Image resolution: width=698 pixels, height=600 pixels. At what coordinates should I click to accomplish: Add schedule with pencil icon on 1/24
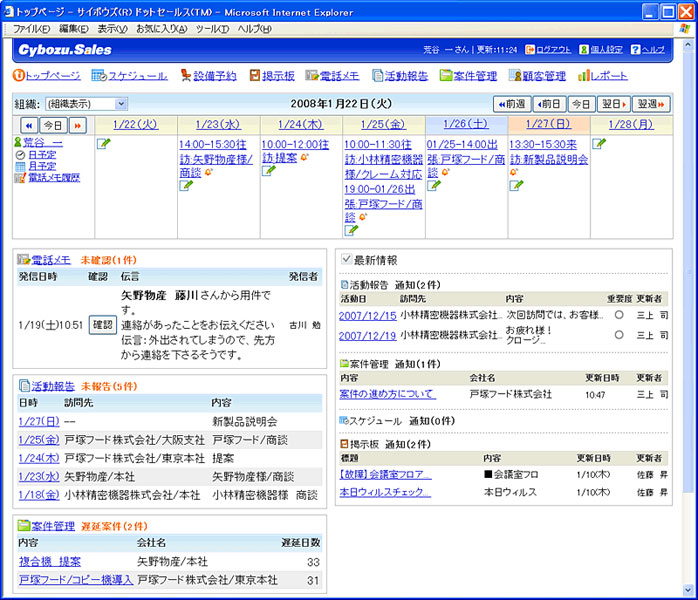click(268, 170)
